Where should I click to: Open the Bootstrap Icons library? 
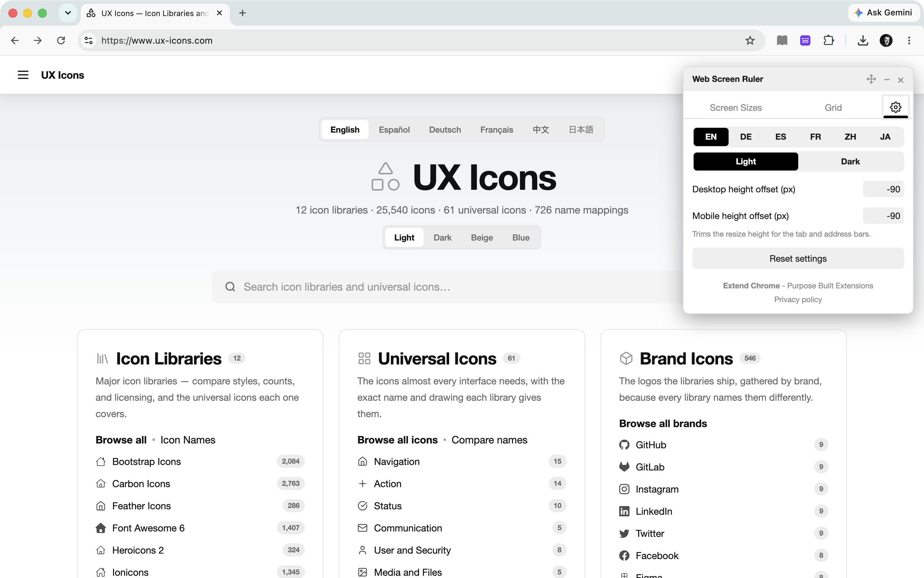click(x=200, y=461)
